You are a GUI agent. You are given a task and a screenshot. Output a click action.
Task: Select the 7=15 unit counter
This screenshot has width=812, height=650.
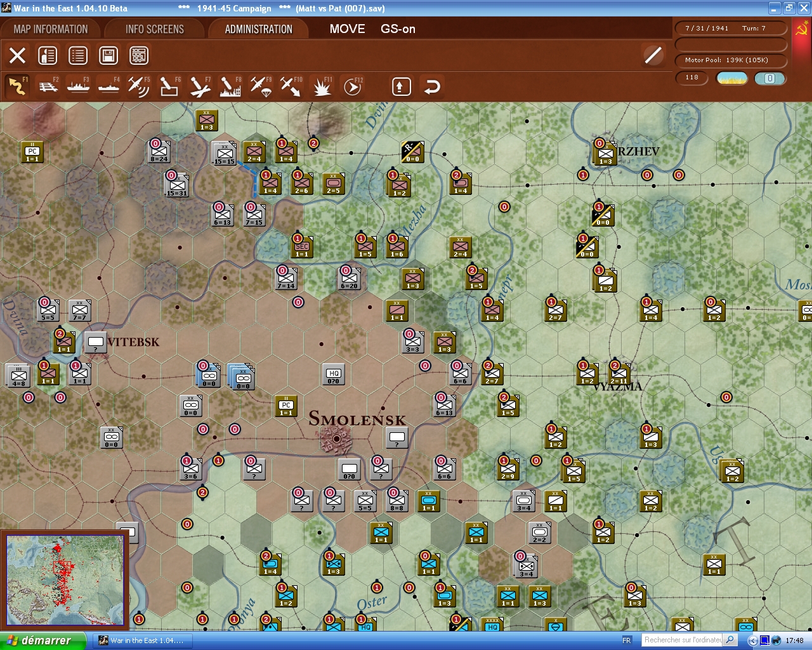coord(254,215)
